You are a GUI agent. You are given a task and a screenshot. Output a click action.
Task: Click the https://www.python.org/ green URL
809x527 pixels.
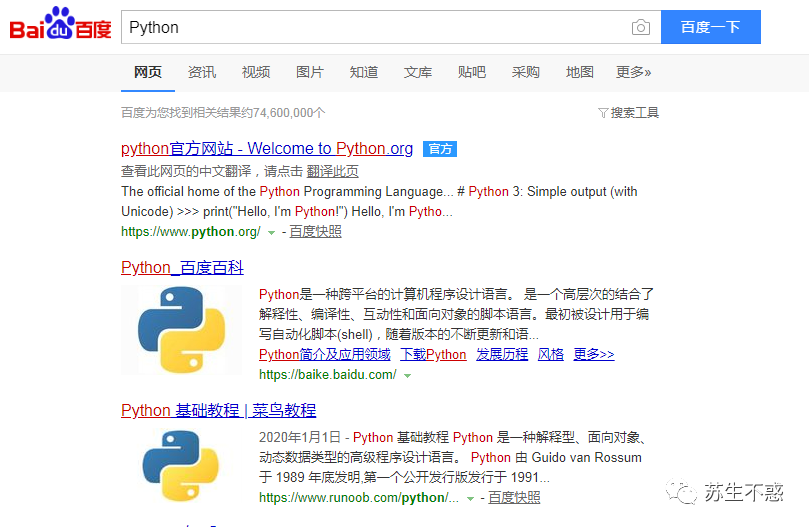[191, 232]
